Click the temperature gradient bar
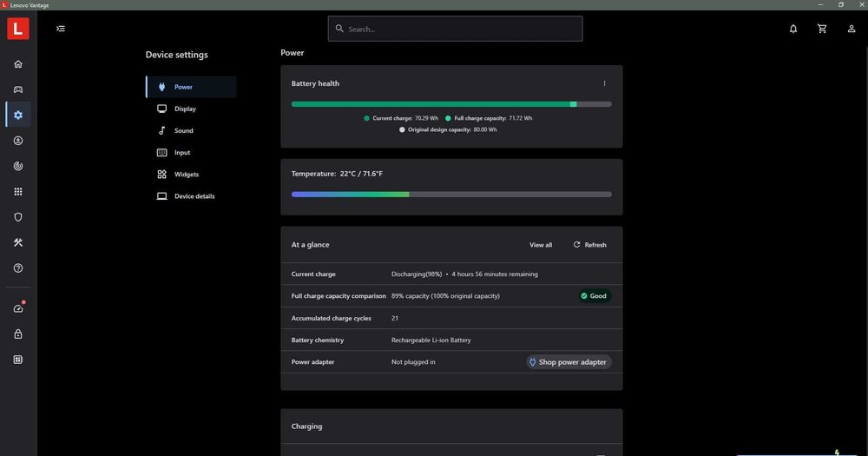The height and width of the screenshot is (456, 868). click(451, 195)
